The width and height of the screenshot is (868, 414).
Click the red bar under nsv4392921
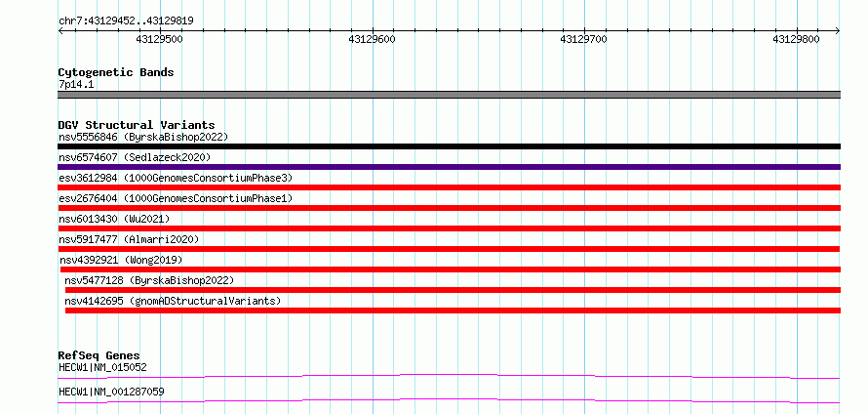(x=450, y=269)
